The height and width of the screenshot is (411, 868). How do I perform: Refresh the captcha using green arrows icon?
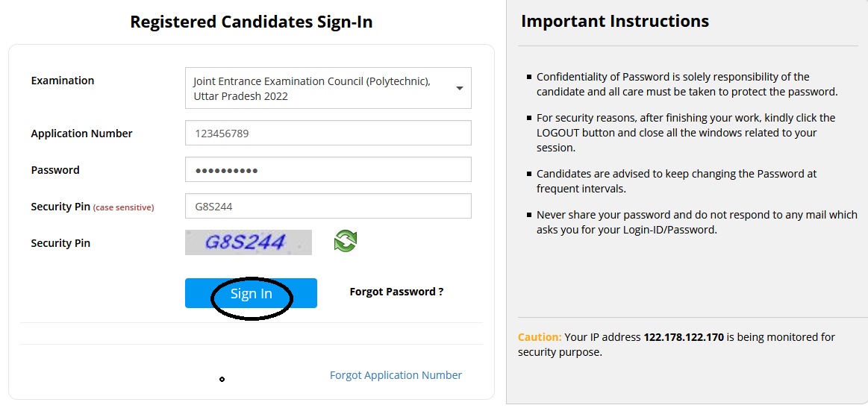pyautogui.click(x=346, y=241)
